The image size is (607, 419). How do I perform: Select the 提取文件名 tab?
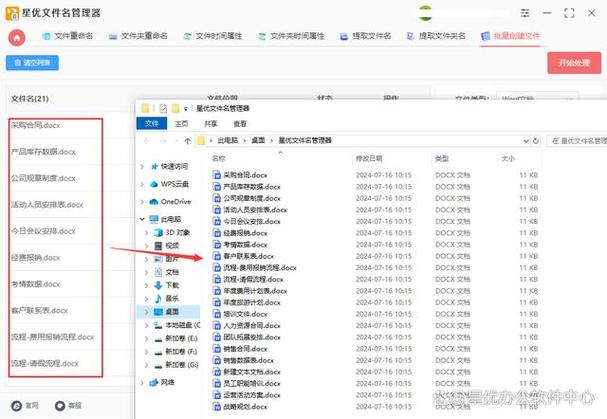pos(365,36)
